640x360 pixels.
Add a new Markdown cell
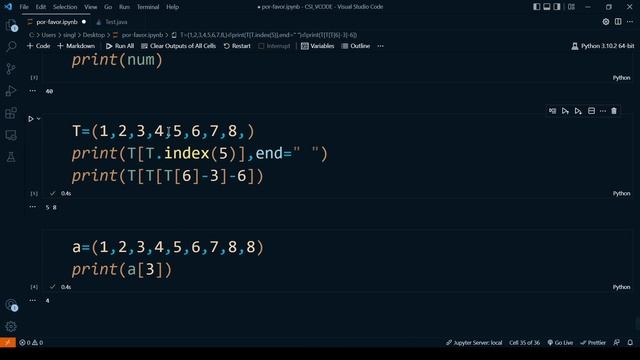(x=76, y=46)
